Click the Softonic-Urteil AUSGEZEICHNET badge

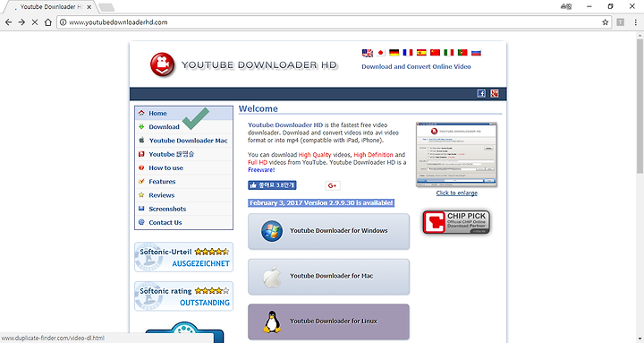(183, 257)
